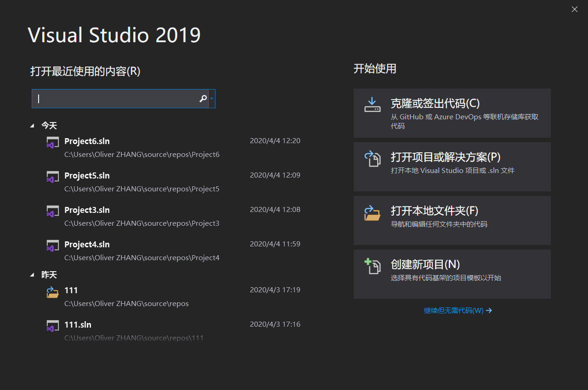Click timestamp 2020/4/3 17:19

click(275, 290)
